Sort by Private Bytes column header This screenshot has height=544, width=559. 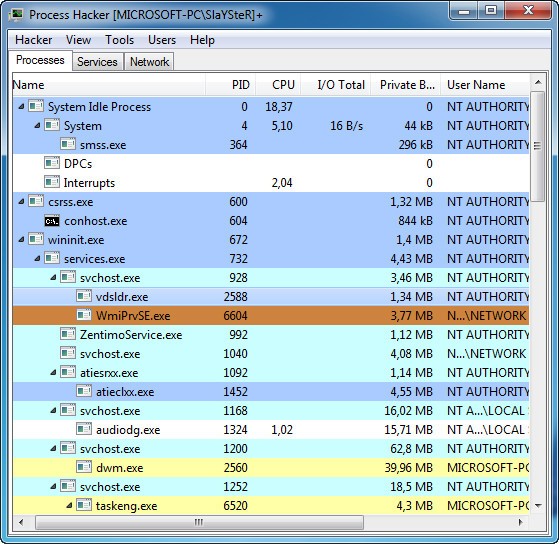tap(406, 85)
